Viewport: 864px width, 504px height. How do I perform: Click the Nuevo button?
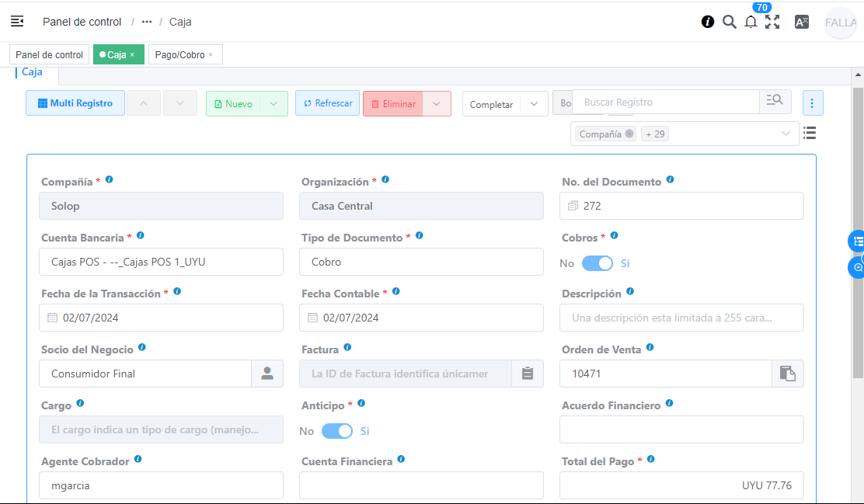point(233,103)
